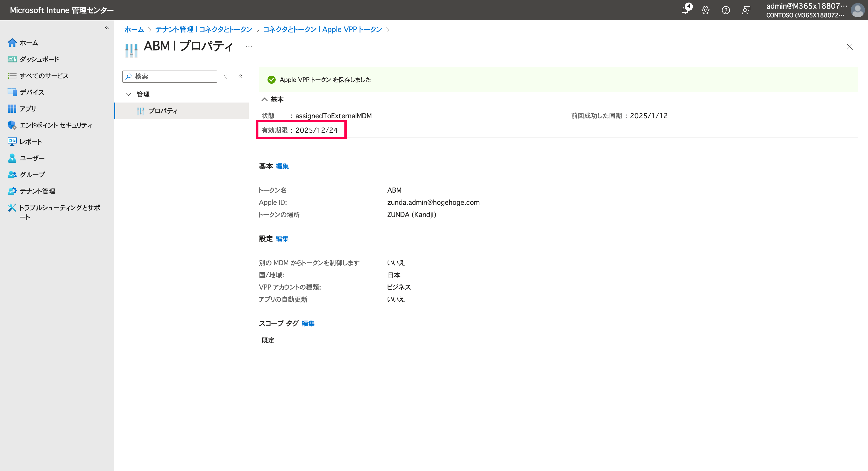Click the テナント管理 gear-people icon

[x=12, y=191]
